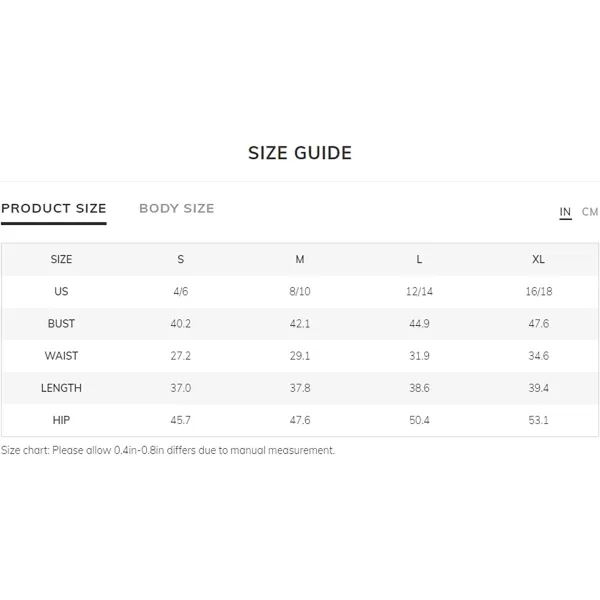The image size is (600, 600).
Task: Select the M size column header
Action: pos(300,259)
